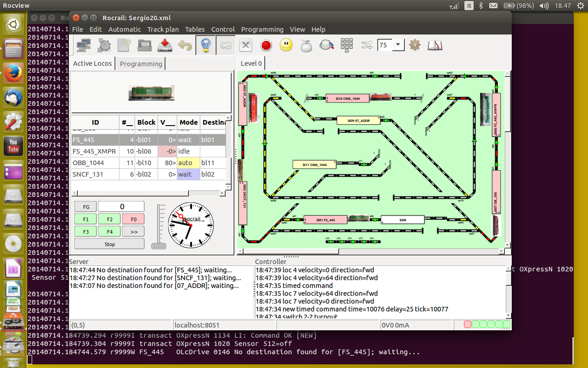Select the Level 0 plan tab

251,63
